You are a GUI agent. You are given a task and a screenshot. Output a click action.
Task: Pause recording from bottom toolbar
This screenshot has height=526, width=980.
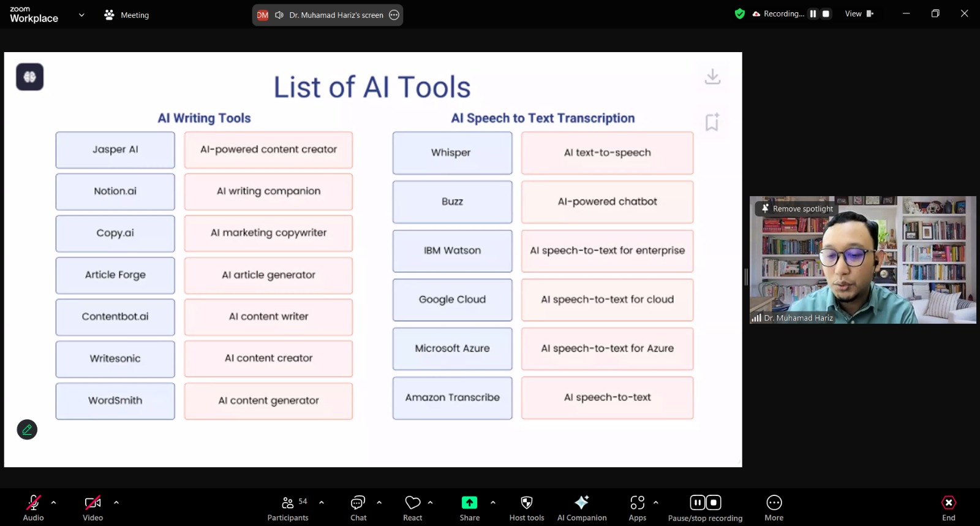click(x=697, y=503)
